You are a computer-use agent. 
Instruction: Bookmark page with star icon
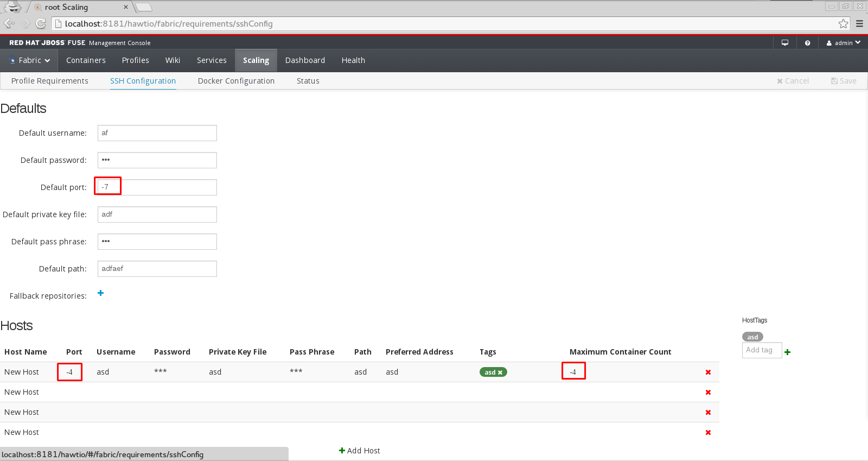843,23
